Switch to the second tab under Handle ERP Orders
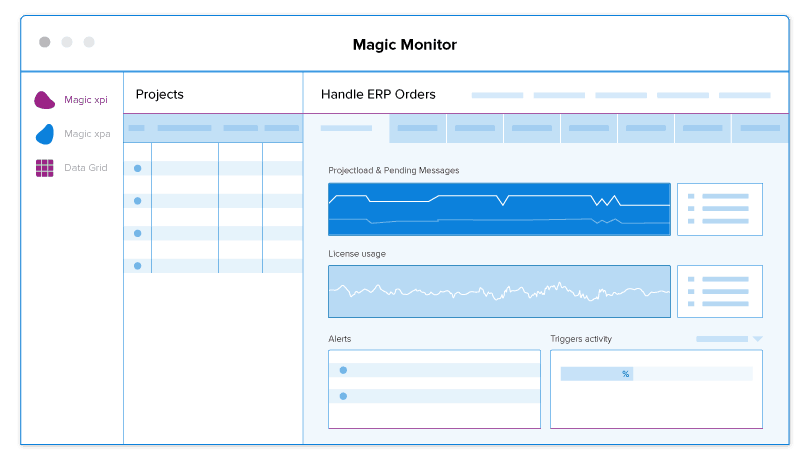The width and height of the screenshot is (812, 460). (417, 128)
